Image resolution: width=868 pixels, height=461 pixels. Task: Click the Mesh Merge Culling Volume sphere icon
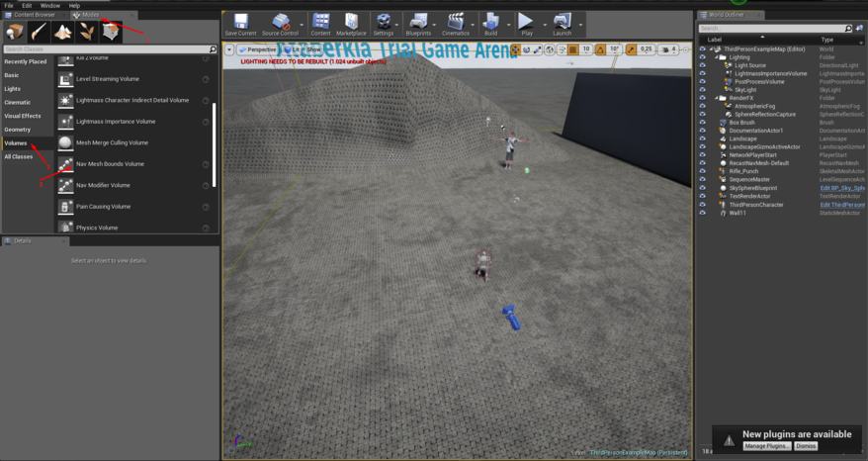tap(65, 143)
